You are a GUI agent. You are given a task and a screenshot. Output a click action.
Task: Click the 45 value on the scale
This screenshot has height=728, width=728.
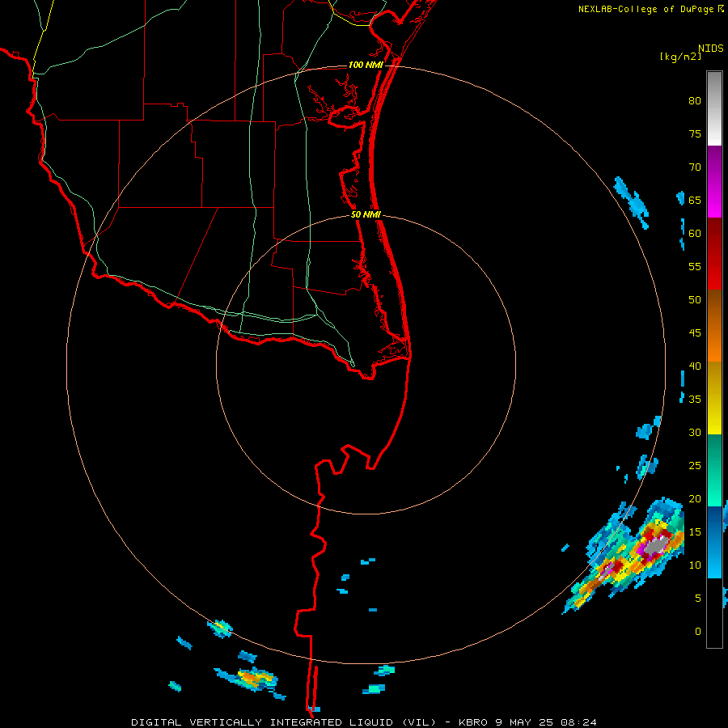(x=695, y=333)
